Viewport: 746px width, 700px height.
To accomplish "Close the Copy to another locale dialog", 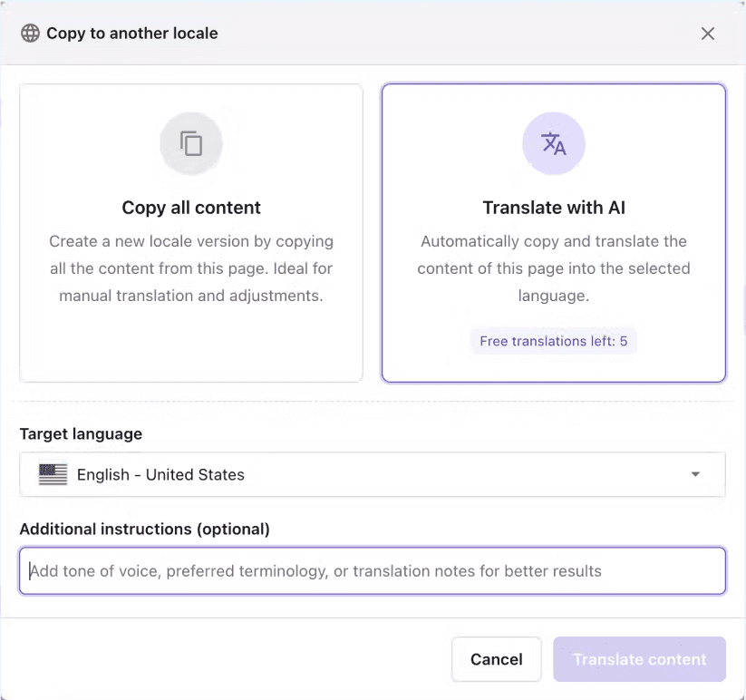I will (x=707, y=34).
